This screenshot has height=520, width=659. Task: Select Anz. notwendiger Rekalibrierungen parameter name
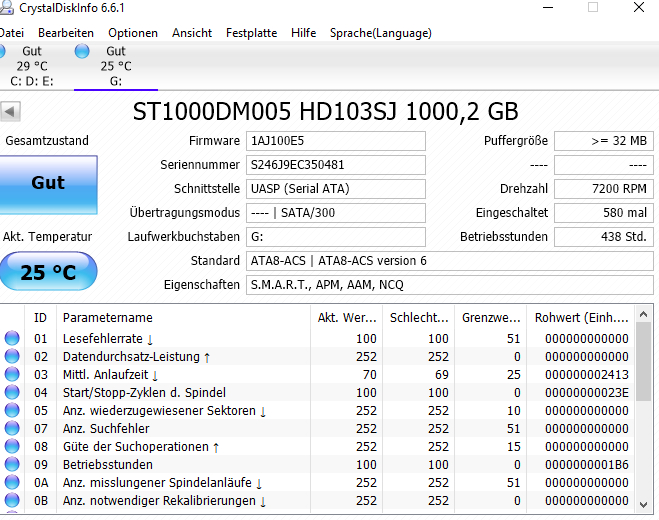164,501
